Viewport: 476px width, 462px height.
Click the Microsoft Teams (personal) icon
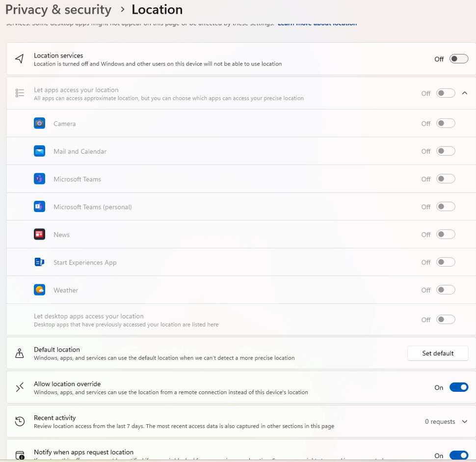(x=39, y=207)
